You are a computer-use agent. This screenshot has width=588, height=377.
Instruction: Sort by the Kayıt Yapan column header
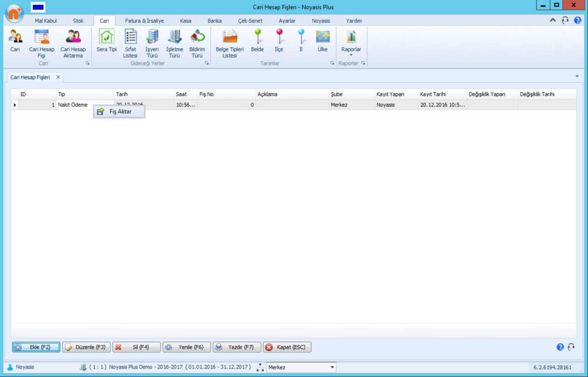[396, 94]
